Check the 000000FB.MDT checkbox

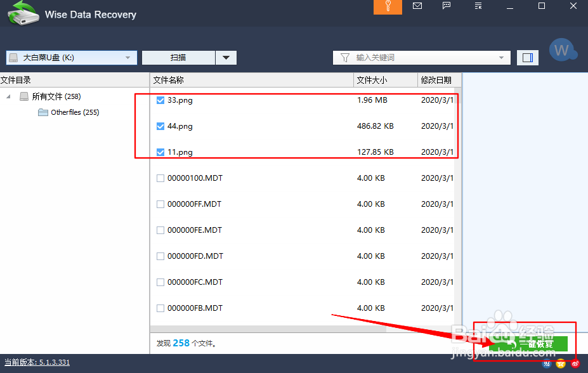point(160,308)
